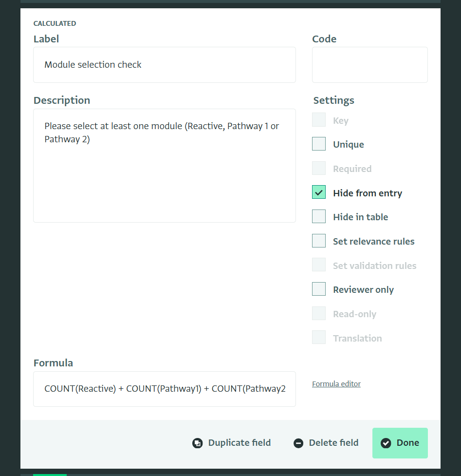Open the Formula editor link
Image resolution: width=461 pixels, height=476 pixels.
pos(336,384)
